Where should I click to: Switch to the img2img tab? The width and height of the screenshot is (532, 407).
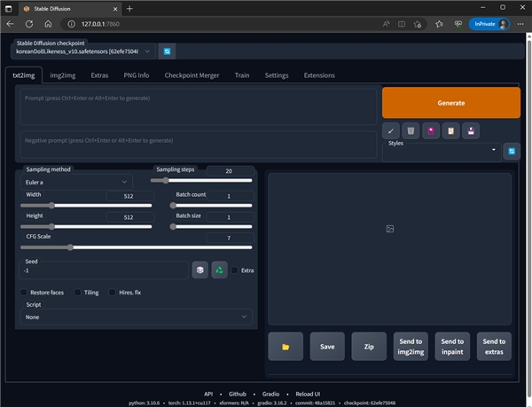pyautogui.click(x=63, y=75)
